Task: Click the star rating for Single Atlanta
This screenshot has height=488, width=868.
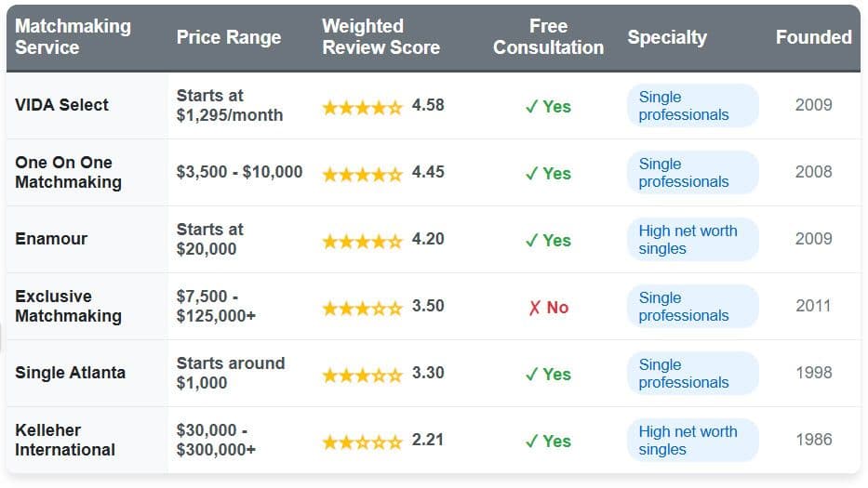Action: tap(362, 375)
